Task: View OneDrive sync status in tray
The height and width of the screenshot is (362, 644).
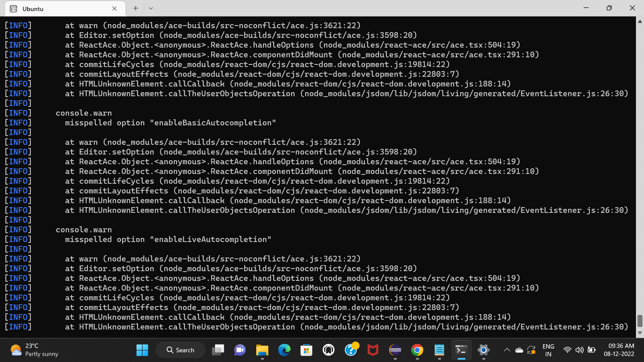Action: (520, 350)
